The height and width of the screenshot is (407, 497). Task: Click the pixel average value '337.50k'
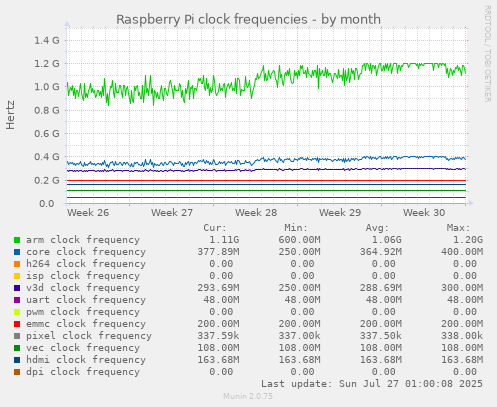[381, 336]
